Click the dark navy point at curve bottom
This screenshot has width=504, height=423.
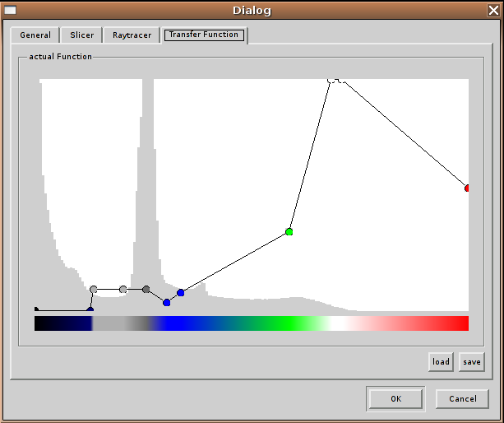point(90,310)
